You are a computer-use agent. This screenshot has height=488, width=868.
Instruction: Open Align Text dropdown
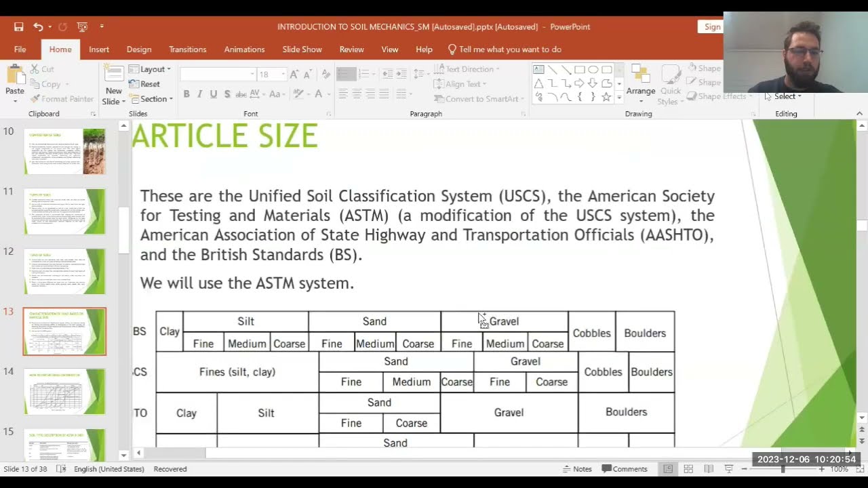(x=460, y=84)
